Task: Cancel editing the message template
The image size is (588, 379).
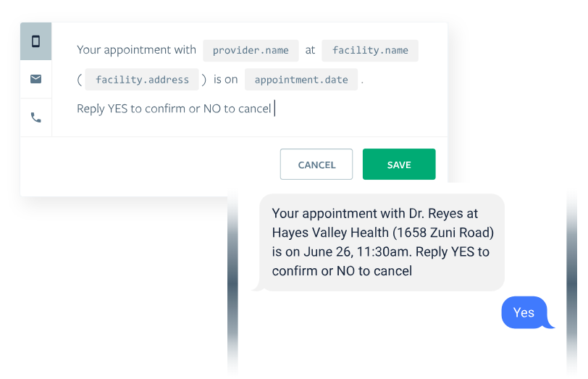Action: click(x=316, y=164)
